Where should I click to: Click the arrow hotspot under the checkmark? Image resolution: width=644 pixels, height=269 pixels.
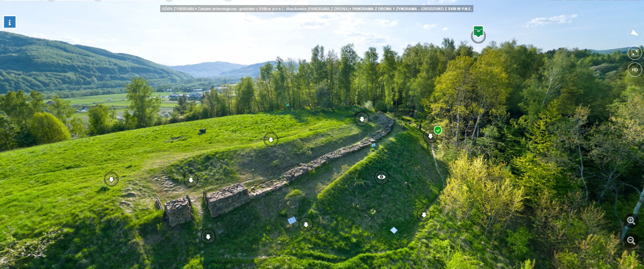430,136
